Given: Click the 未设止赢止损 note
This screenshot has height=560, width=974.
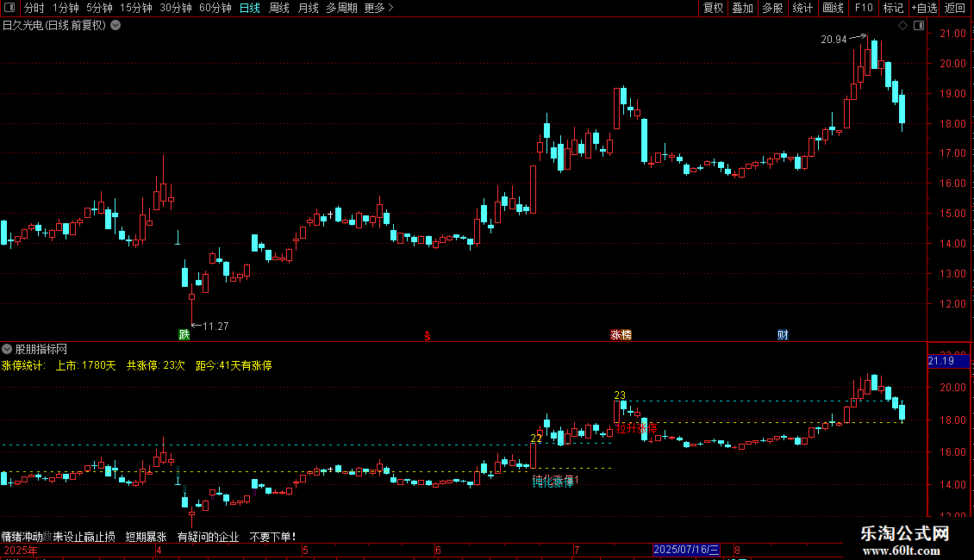Looking at the screenshot, I should click(84, 537).
